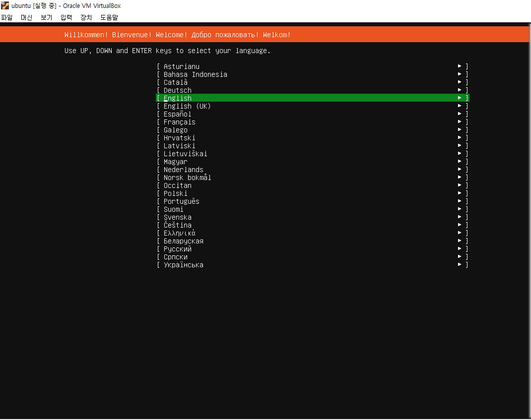Choose Català from the language list

tap(313, 82)
